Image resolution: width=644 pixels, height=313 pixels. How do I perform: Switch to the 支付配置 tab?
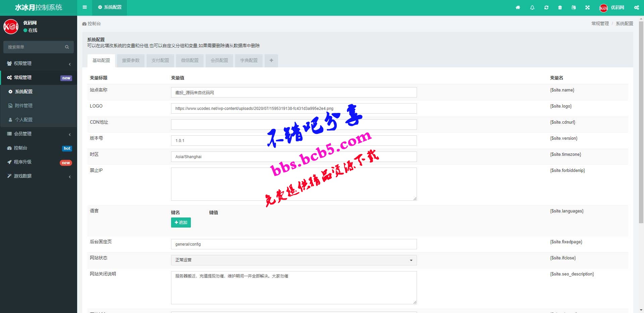[160, 61]
